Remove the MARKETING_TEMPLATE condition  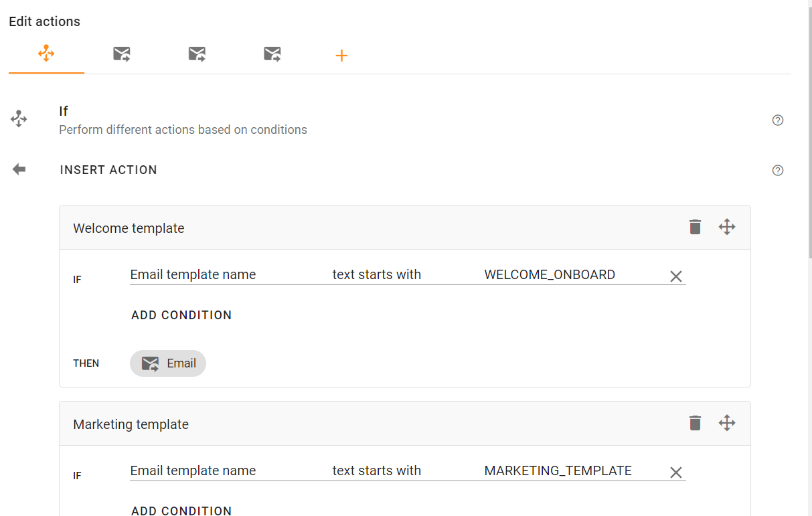coord(676,472)
